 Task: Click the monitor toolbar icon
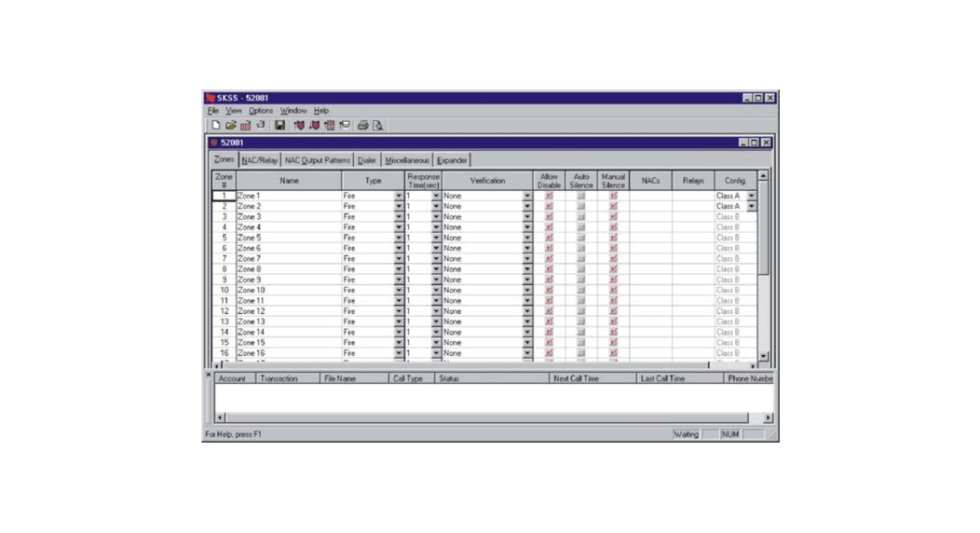345,126
